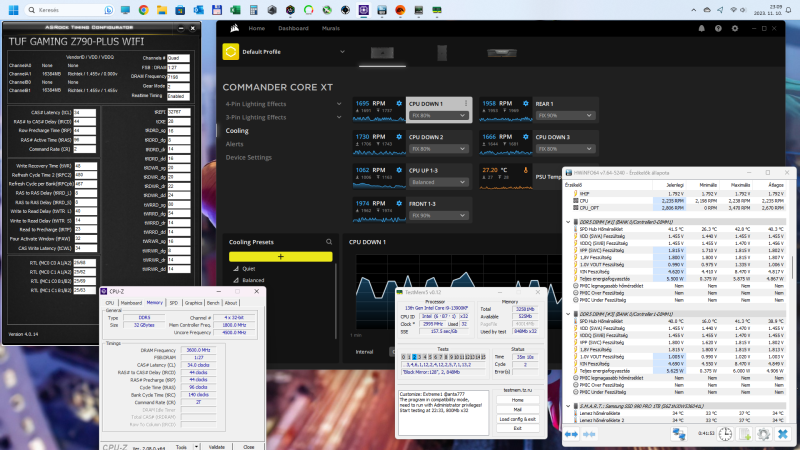800x450 pixels.
Task: Open Windows Start button
Action: pyautogui.click(x=14, y=10)
